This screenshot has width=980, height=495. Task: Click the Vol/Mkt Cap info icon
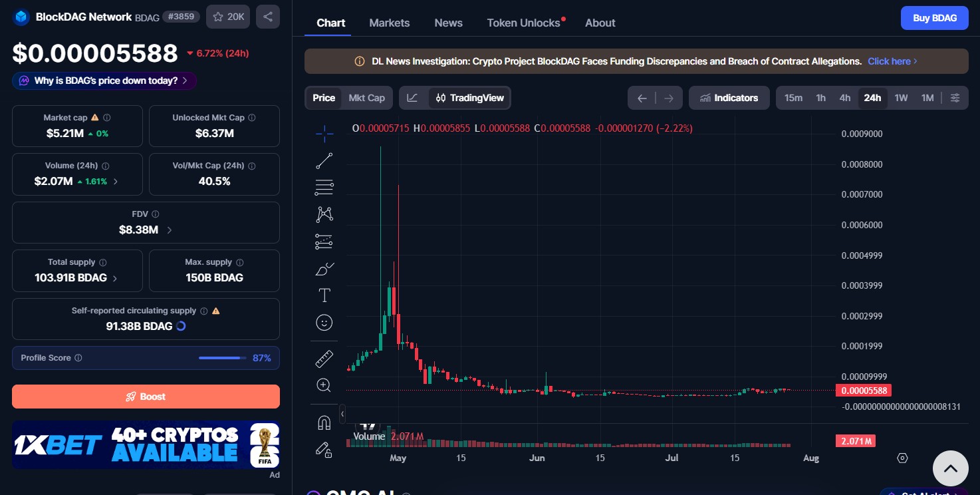252,166
